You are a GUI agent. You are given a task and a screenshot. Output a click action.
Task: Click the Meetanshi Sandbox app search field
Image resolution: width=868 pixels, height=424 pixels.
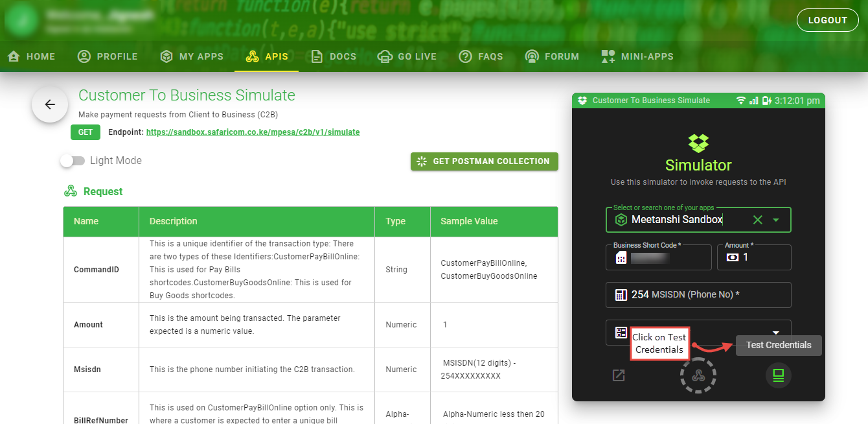(x=698, y=220)
